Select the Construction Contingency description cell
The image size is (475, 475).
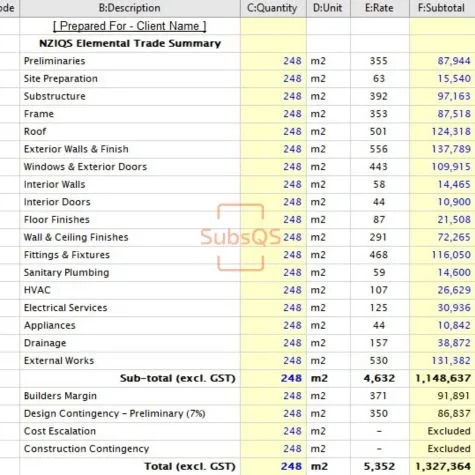point(130,449)
